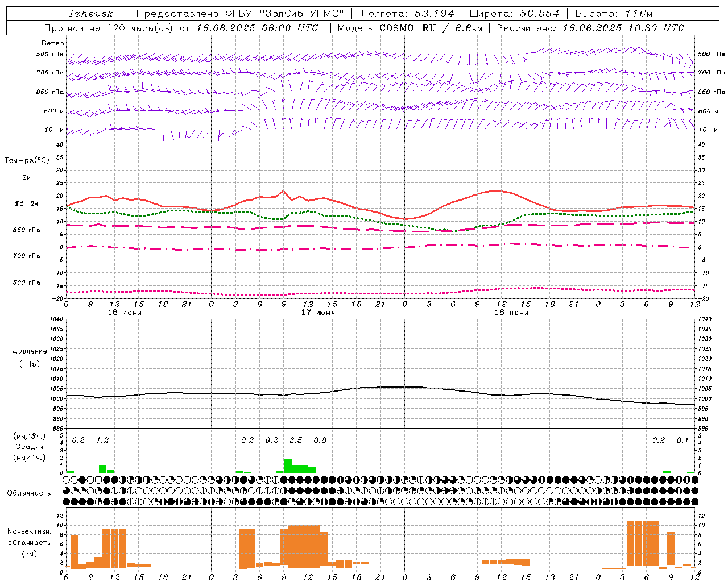Click the '0.1' precipitation amount value
This screenshot has width=728, height=582.
pyautogui.click(x=682, y=440)
